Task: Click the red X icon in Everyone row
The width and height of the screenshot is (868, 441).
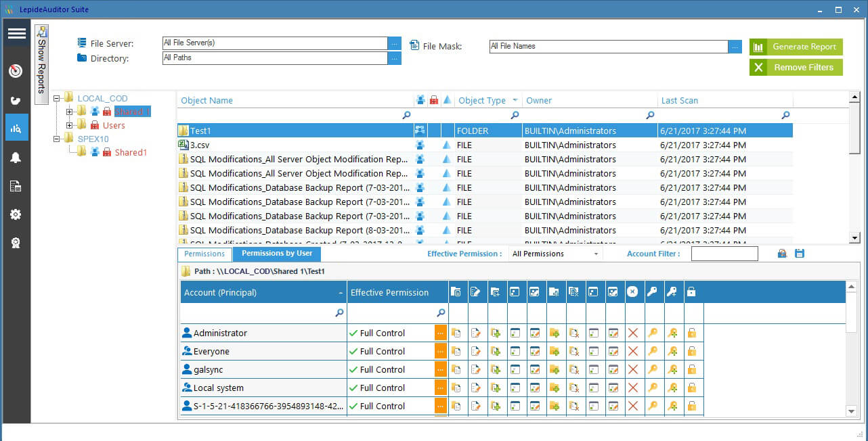Action: [633, 351]
